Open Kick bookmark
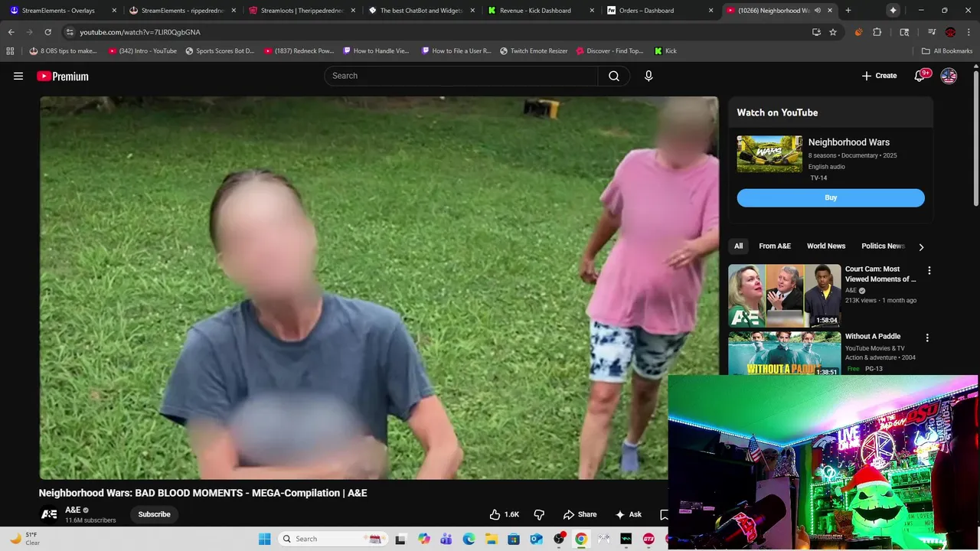 pyautogui.click(x=665, y=51)
